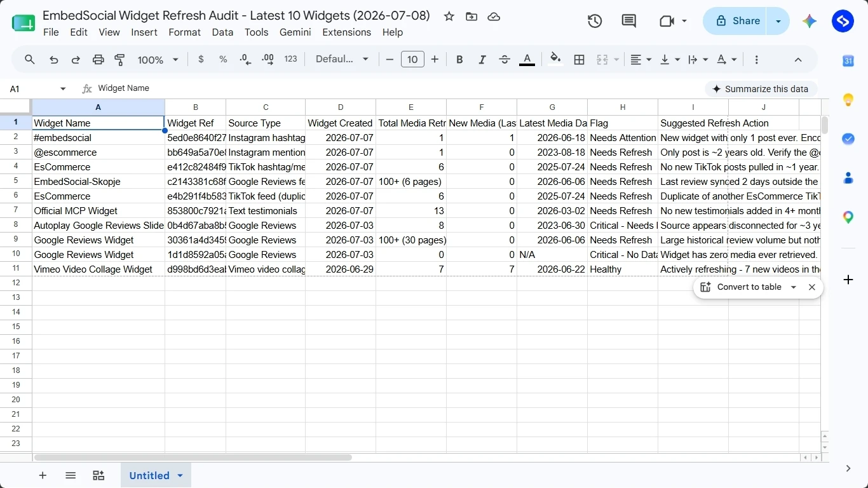Screen dimensions: 868x488
Task: Open Convert to table options arrow
Action: 793,287
